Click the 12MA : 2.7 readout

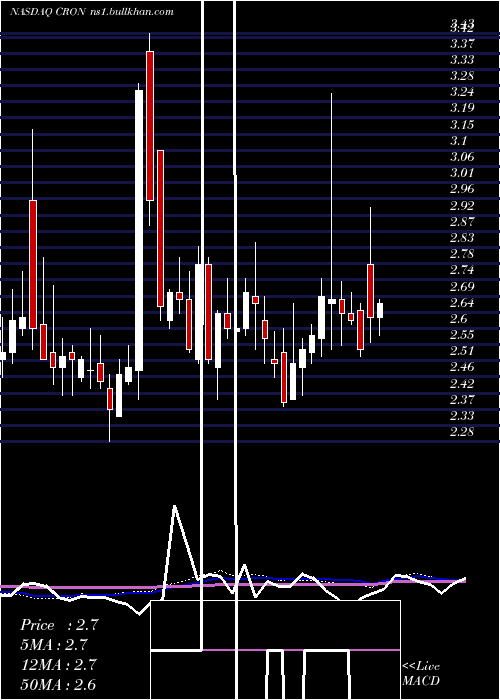(58, 664)
